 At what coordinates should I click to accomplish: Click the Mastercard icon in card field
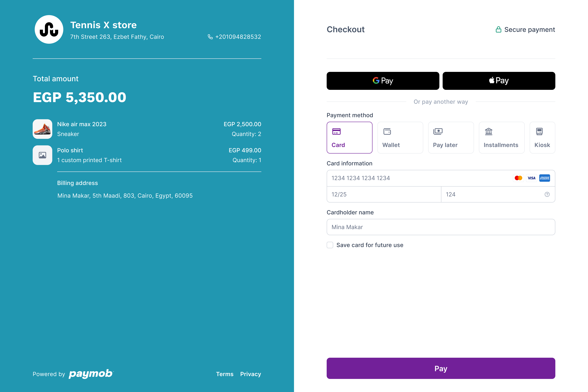[x=518, y=178]
